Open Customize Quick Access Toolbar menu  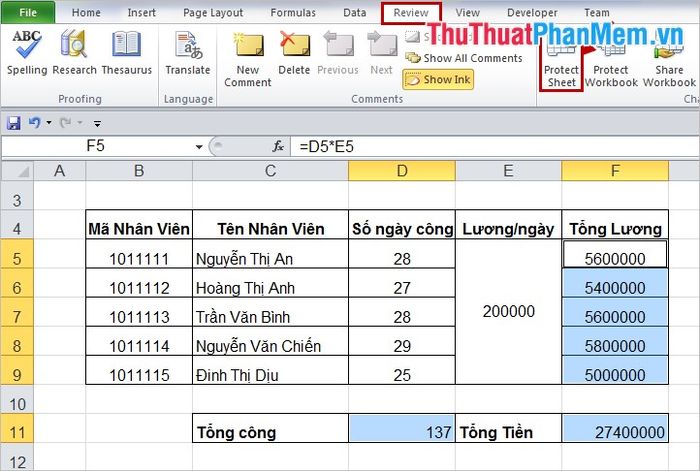[97, 123]
